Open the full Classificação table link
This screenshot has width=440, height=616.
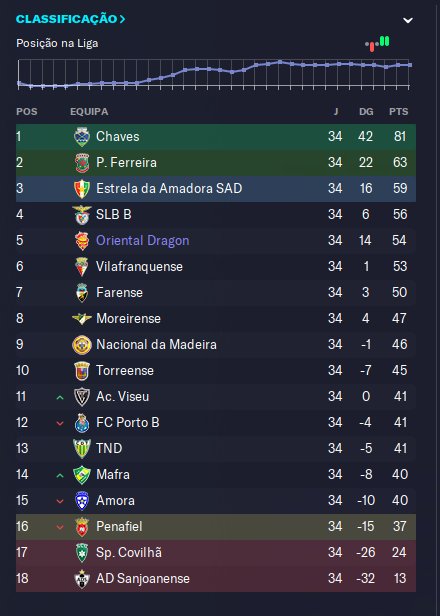click(x=70, y=19)
